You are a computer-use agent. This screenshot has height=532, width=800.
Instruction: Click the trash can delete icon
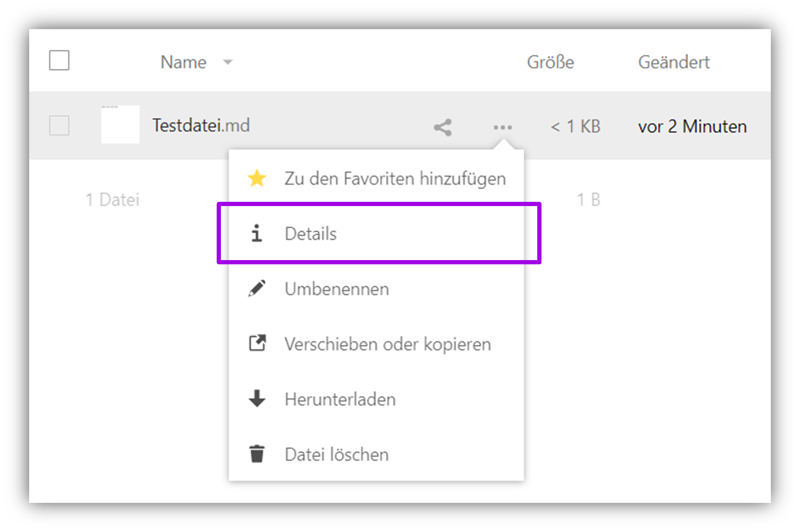257,454
